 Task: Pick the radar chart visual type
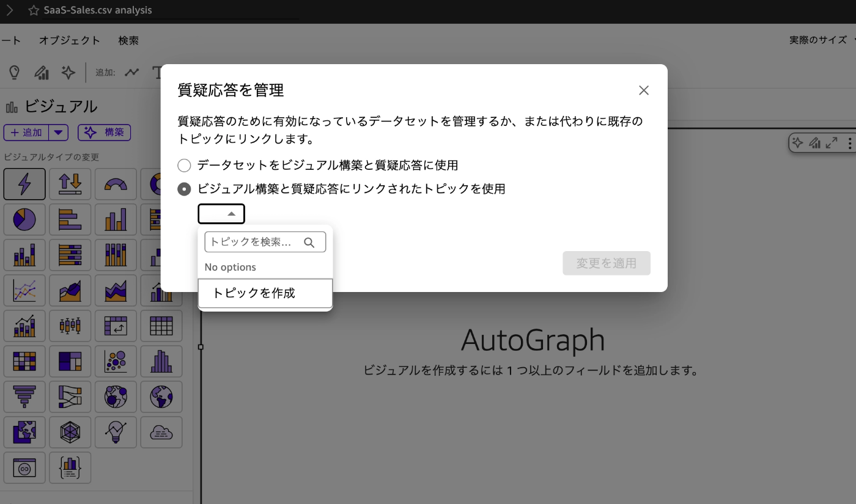pyautogui.click(x=70, y=432)
